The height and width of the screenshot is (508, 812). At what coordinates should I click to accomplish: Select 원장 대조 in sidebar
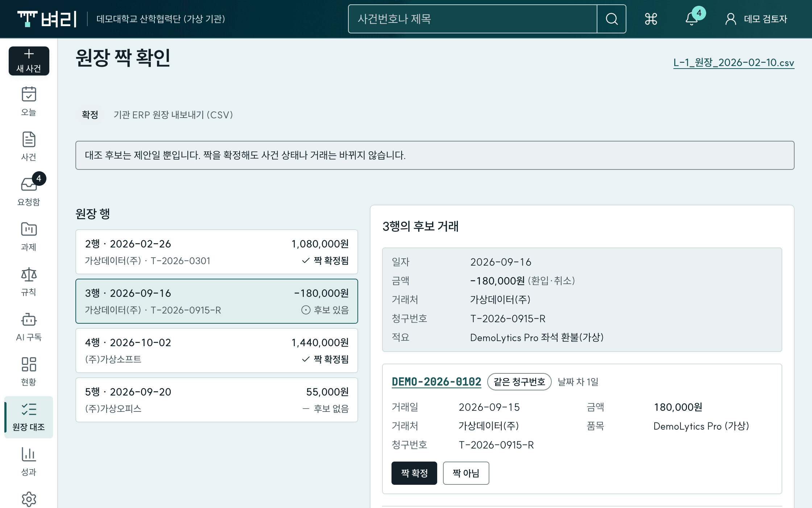pyautogui.click(x=29, y=417)
